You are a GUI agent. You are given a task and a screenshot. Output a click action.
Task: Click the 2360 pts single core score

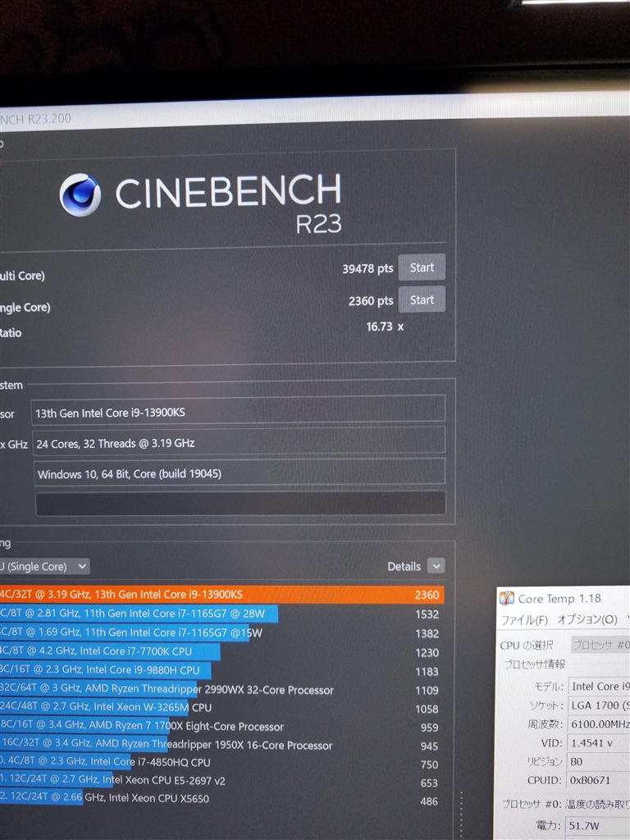coord(371,300)
